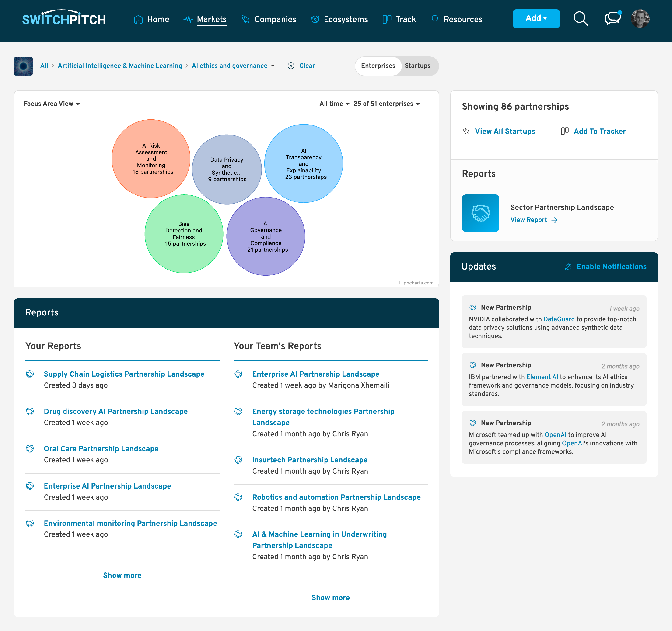Click handshake icon beside Drug discovery AI report
Image resolution: width=672 pixels, height=631 pixels.
30,411
